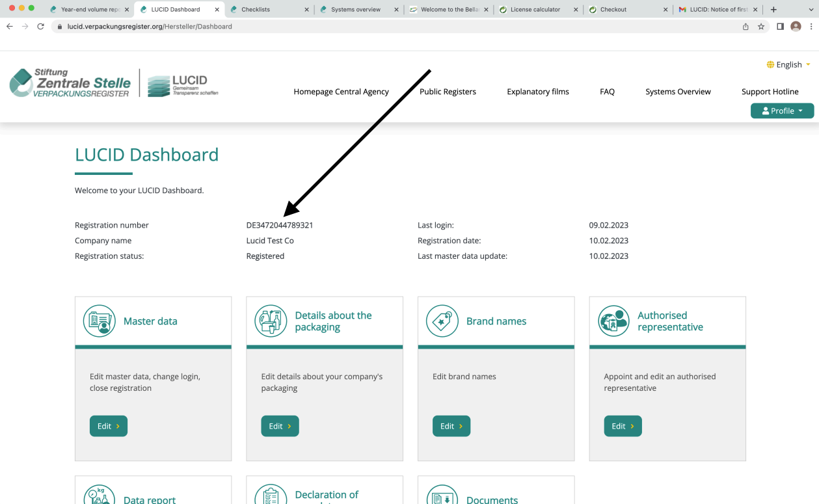
Task: Click the Documents card icon
Action: [442, 496]
